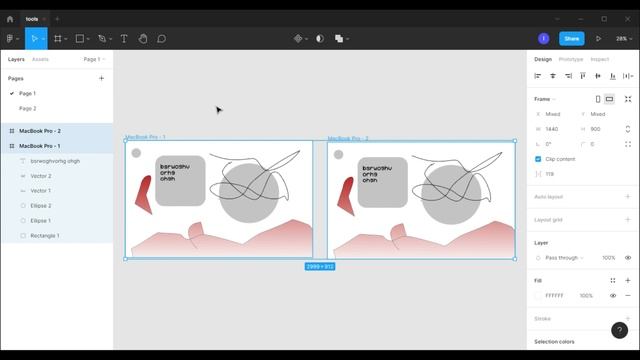This screenshot has height=360, width=640.
Task: Open the Pass through blend mode dropdown
Action: pos(564,258)
